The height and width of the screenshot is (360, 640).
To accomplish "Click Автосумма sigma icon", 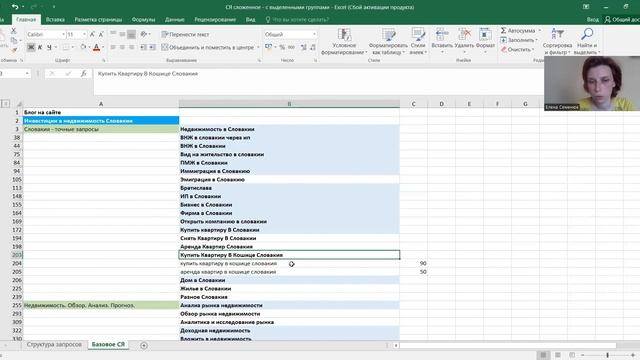I will point(504,31).
